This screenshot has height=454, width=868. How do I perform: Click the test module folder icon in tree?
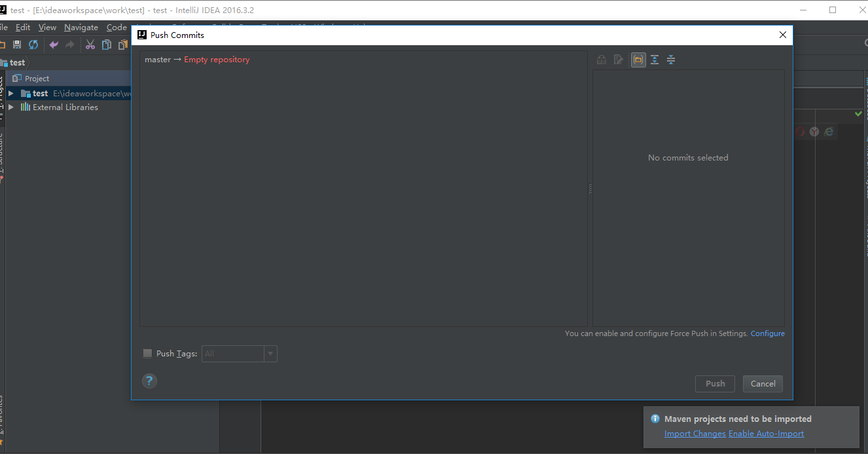pyautogui.click(x=26, y=94)
